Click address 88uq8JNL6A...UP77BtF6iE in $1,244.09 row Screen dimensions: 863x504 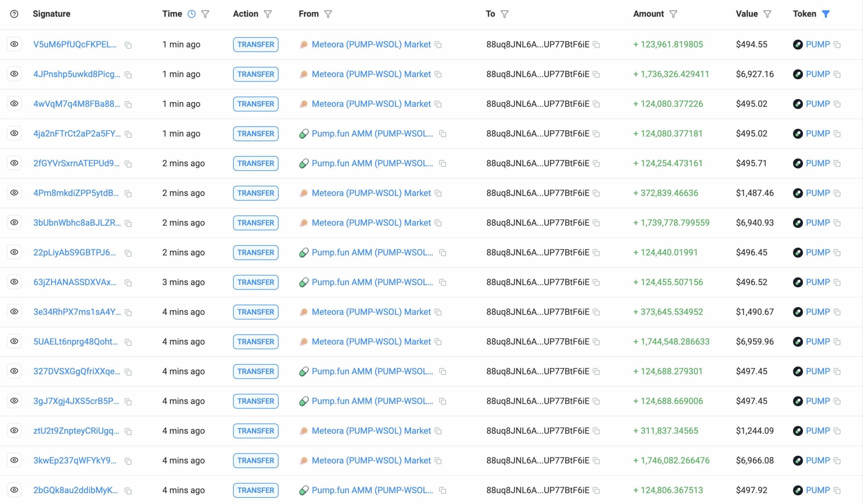pos(538,431)
